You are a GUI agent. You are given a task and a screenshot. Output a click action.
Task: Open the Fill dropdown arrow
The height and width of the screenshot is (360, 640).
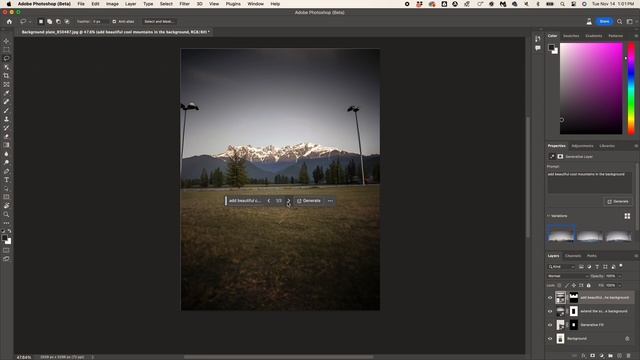click(620, 285)
